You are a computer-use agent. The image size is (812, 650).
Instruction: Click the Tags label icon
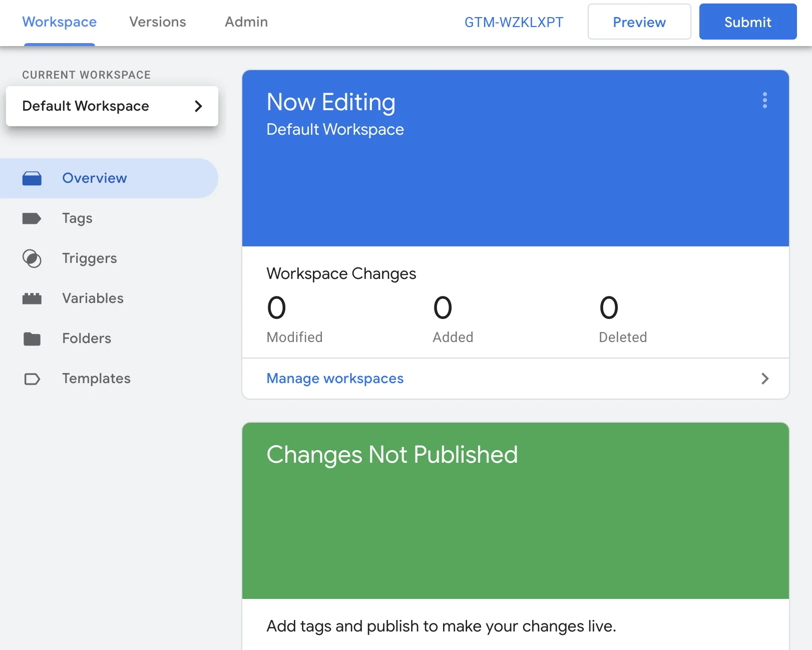tap(32, 218)
